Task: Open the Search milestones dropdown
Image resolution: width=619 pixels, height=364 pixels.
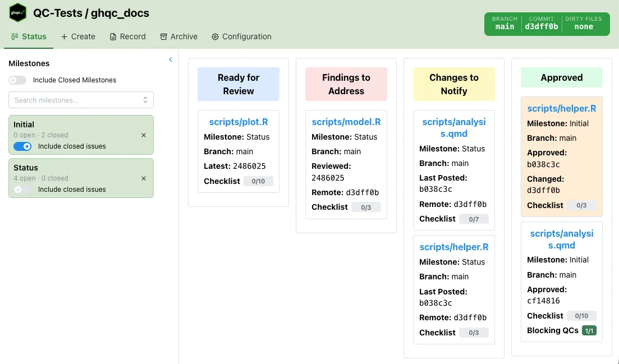Action: tap(81, 100)
